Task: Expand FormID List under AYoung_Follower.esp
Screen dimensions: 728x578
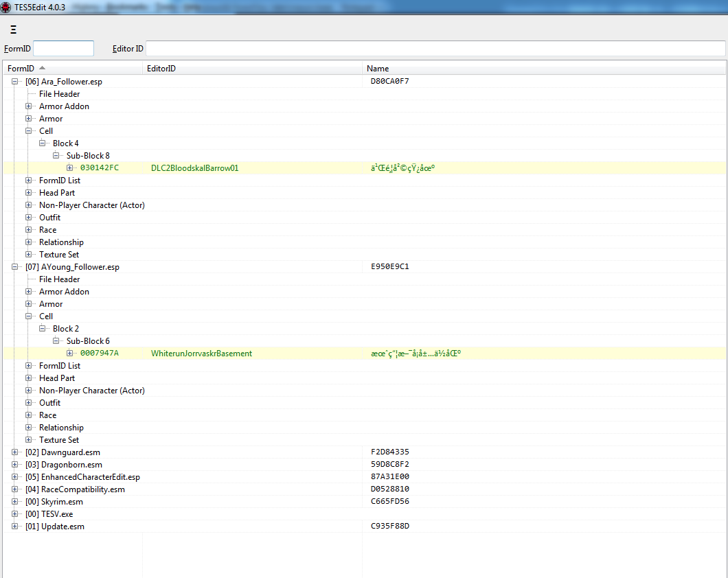Action: [x=28, y=366]
